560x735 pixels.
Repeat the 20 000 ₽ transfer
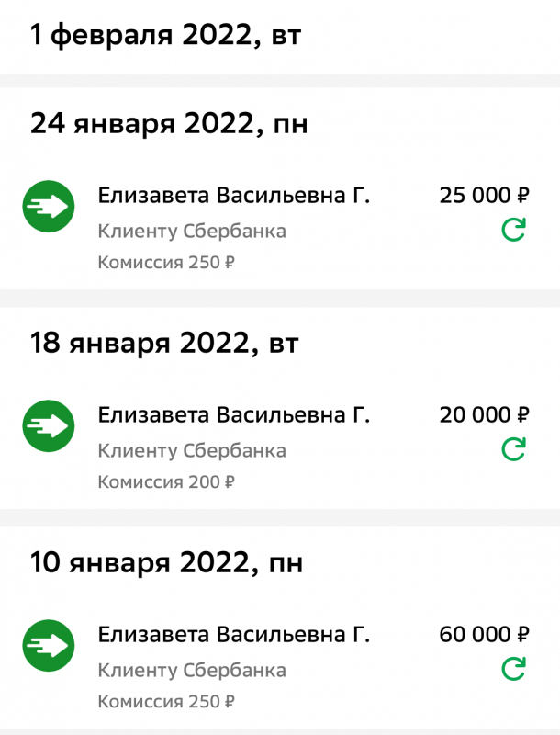coord(513,449)
